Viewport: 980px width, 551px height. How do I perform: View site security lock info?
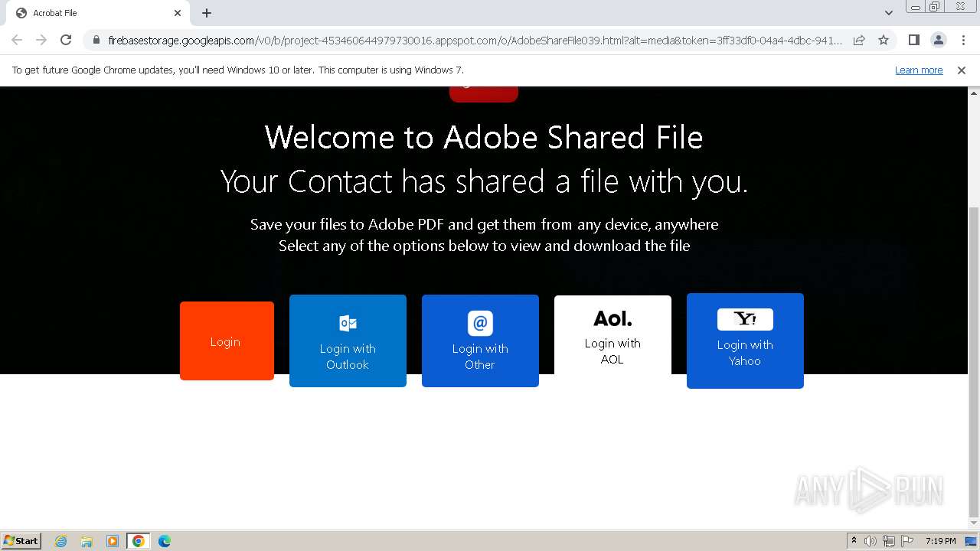tap(96, 40)
